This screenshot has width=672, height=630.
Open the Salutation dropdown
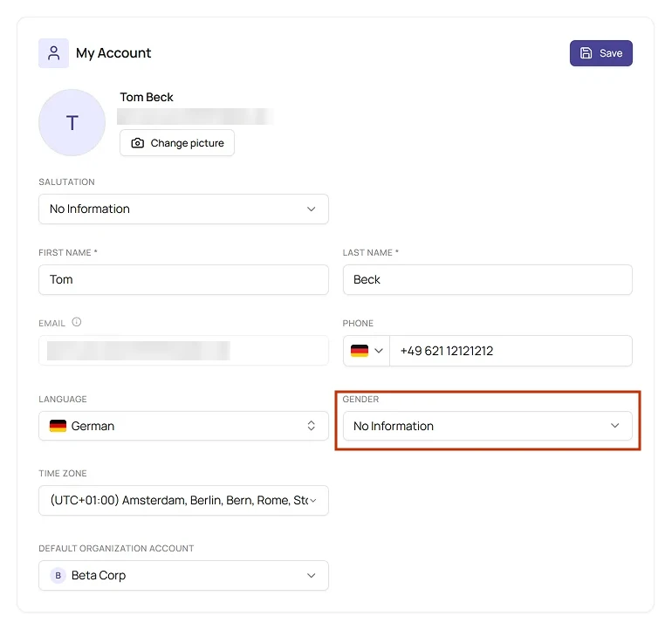pos(183,209)
